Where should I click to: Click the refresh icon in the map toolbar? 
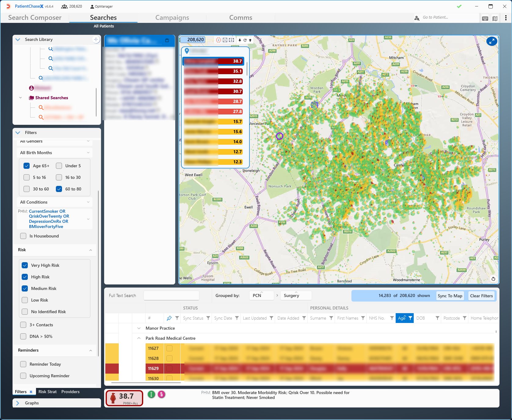pyautogui.click(x=245, y=40)
